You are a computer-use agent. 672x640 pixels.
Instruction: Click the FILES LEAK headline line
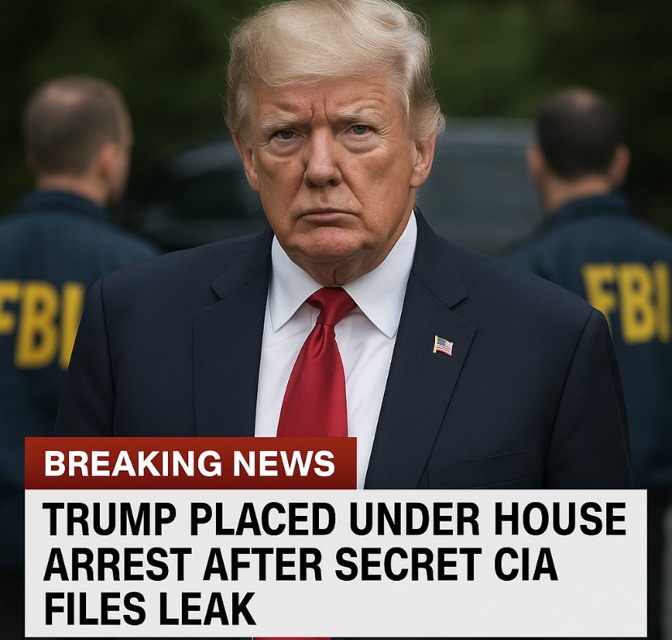pos(149,608)
